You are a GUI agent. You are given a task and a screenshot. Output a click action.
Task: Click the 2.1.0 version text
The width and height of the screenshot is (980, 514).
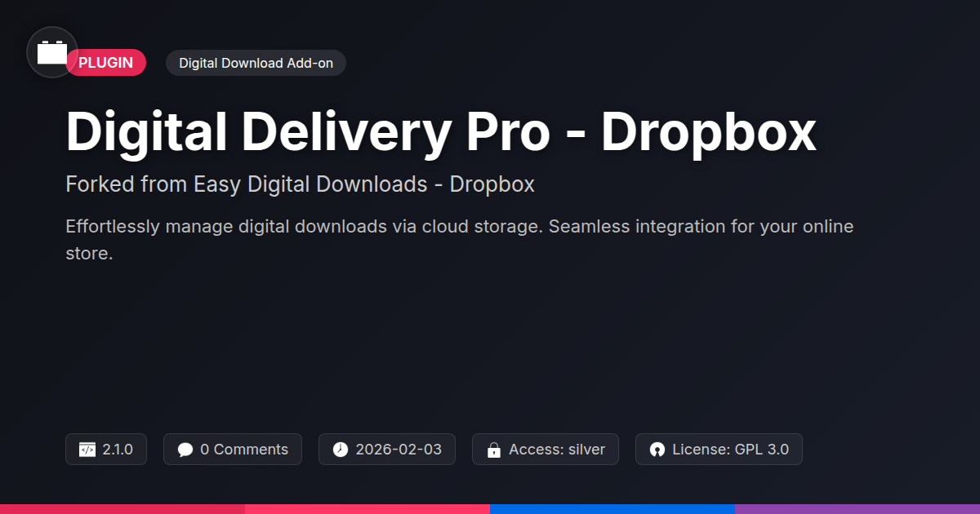(x=118, y=450)
